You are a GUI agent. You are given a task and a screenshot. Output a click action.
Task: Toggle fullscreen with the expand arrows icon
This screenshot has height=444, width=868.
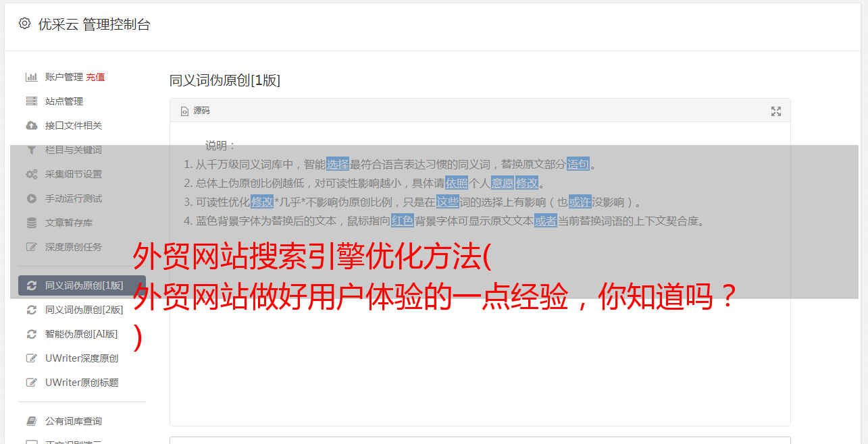click(x=776, y=111)
